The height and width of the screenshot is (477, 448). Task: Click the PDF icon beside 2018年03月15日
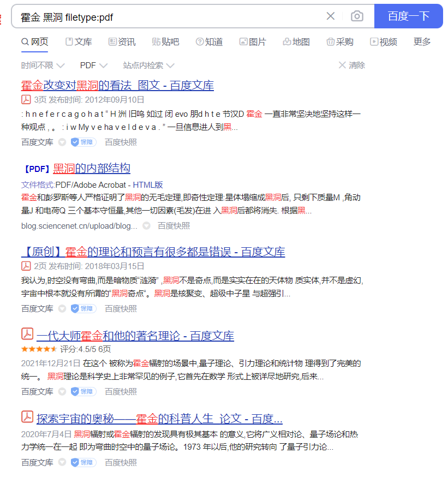(26, 266)
